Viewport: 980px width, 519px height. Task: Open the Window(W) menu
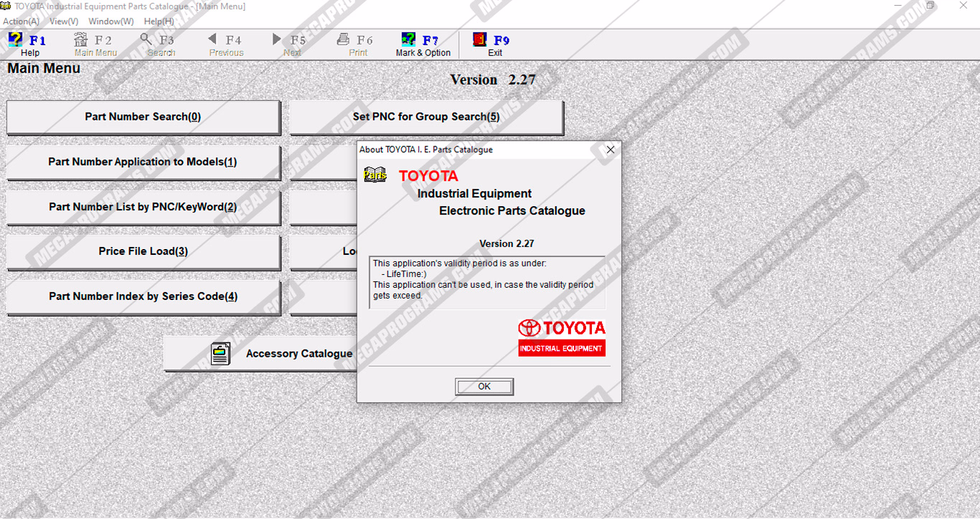click(110, 22)
